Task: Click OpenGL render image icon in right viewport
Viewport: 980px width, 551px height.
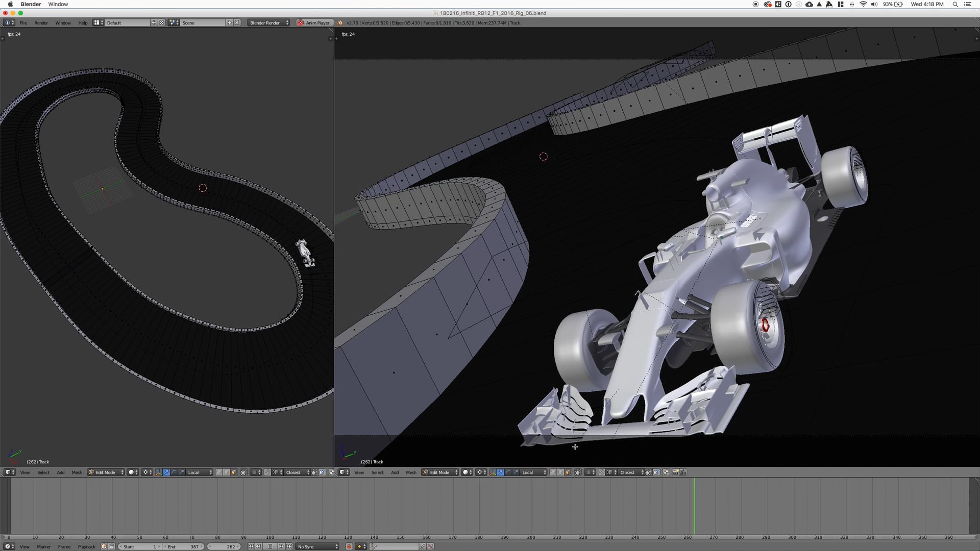Action: [675, 472]
